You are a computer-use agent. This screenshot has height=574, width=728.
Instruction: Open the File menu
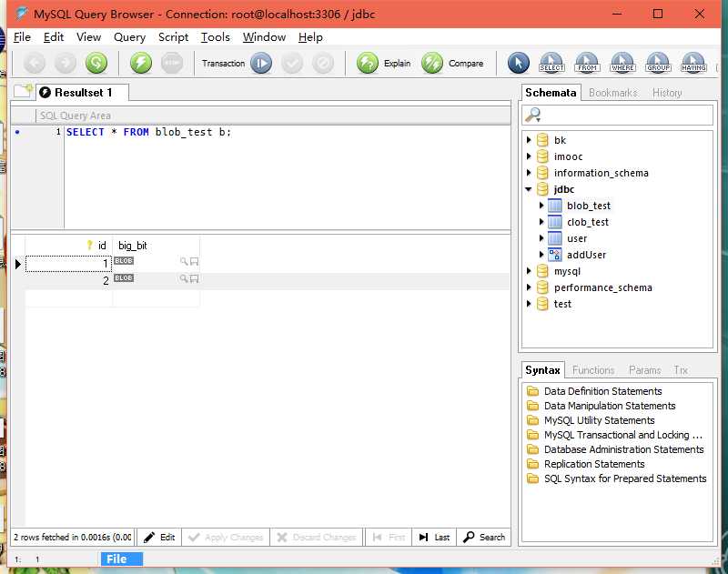(x=22, y=37)
